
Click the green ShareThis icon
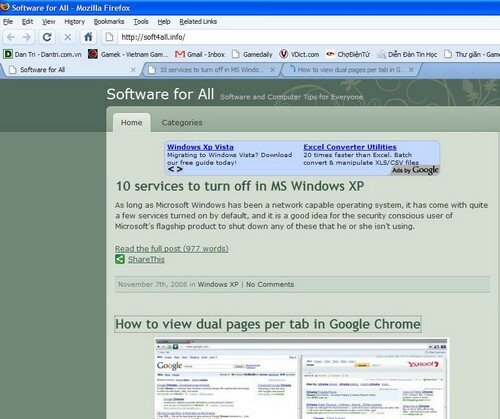pos(120,259)
